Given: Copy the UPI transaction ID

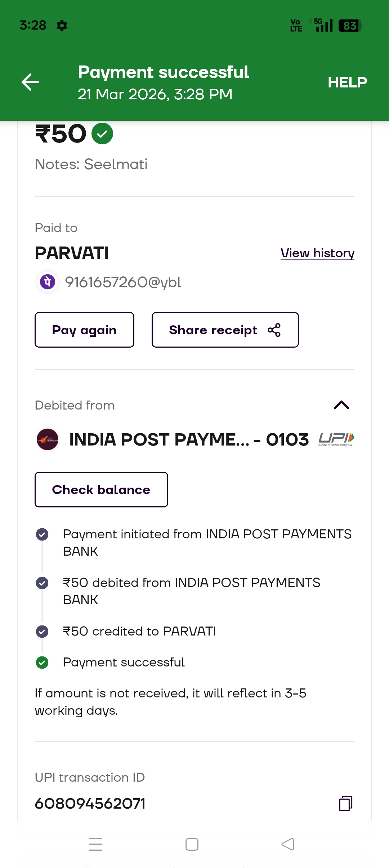Looking at the screenshot, I should tap(345, 803).
